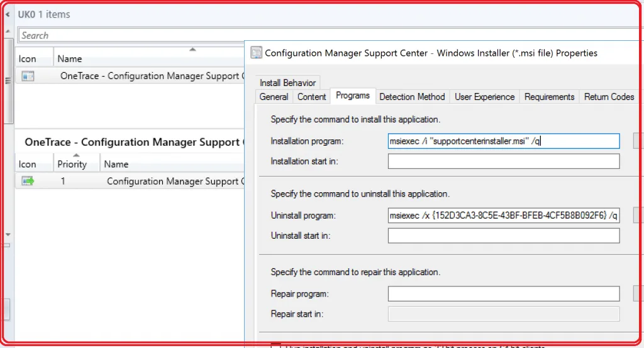Sort applications by Icon column header
Screen dimensions: 644x348
[35, 58]
